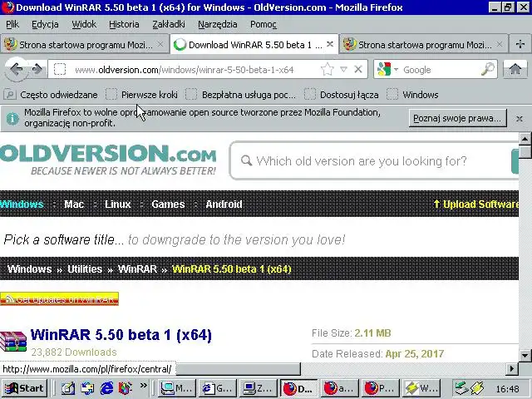
Task: Bookmark this page with the star icon
Action: pyautogui.click(x=327, y=70)
